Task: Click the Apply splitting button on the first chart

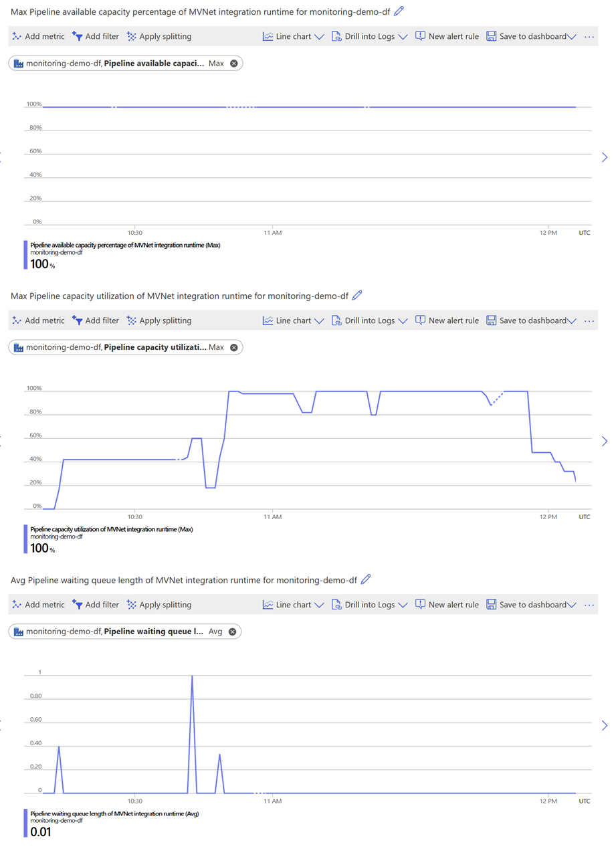Action: coord(159,36)
